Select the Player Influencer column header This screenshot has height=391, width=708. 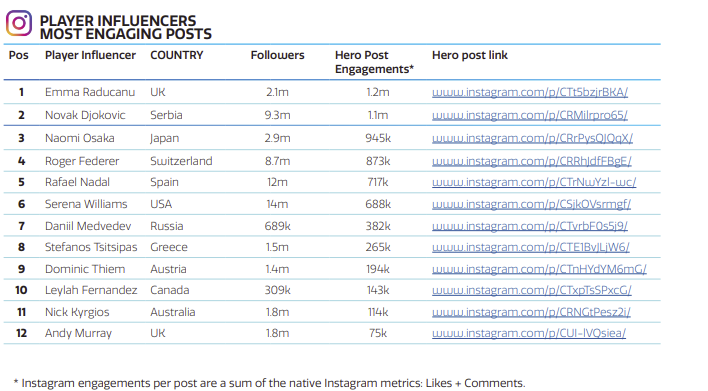coord(90,55)
